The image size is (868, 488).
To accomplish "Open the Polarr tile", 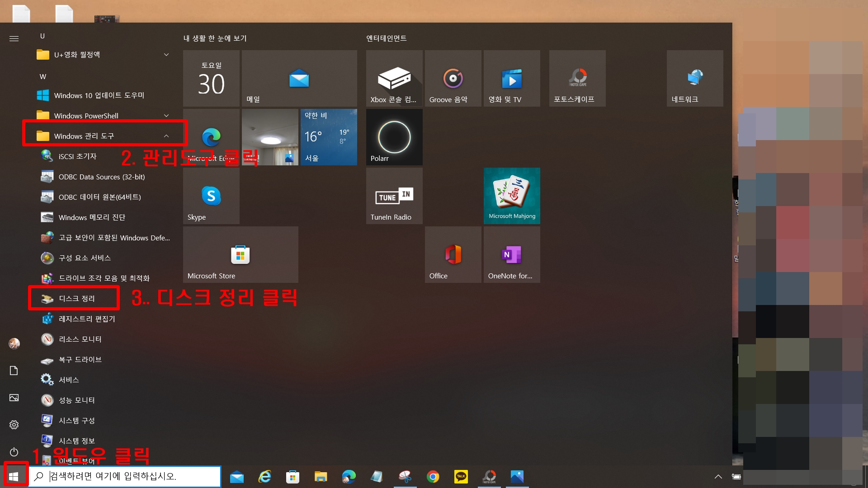I will [x=394, y=137].
